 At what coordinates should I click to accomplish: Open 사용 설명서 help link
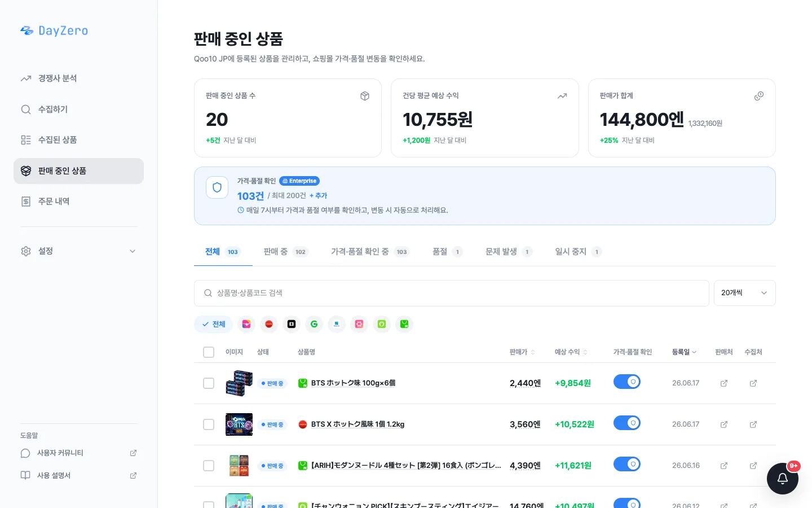click(78, 476)
